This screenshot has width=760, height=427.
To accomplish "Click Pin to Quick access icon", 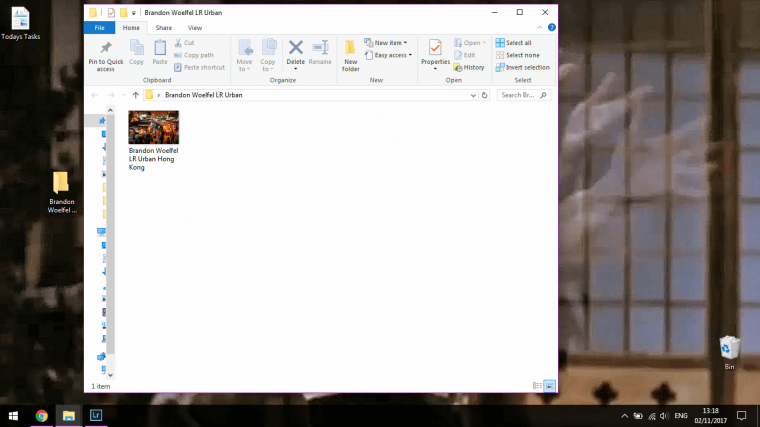I will pyautogui.click(x=106, y=48).
